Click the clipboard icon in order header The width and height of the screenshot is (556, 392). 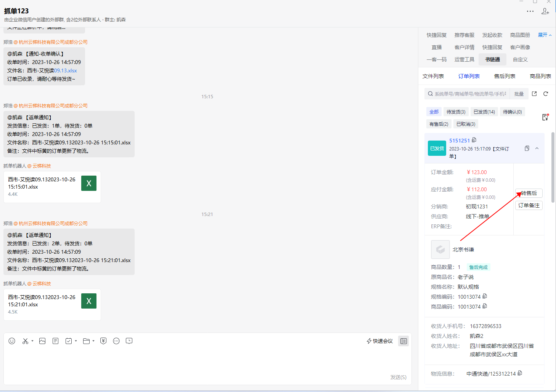527,148
